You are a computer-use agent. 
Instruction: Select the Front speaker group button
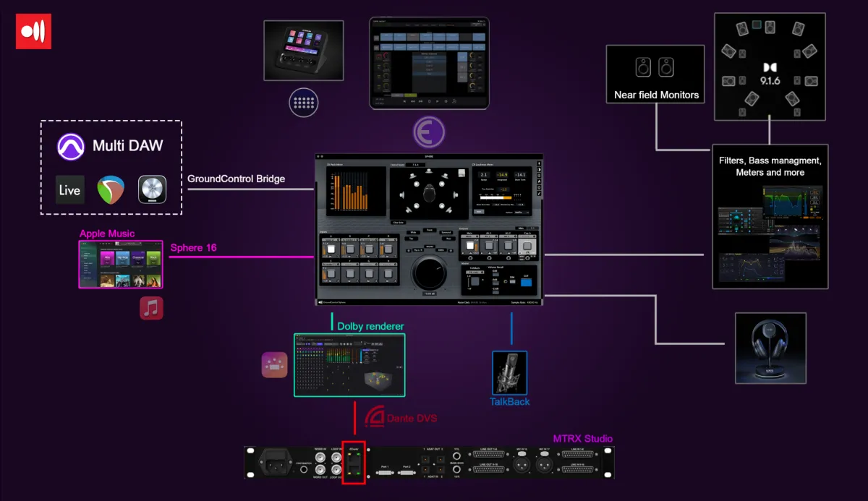pos(429,230)
